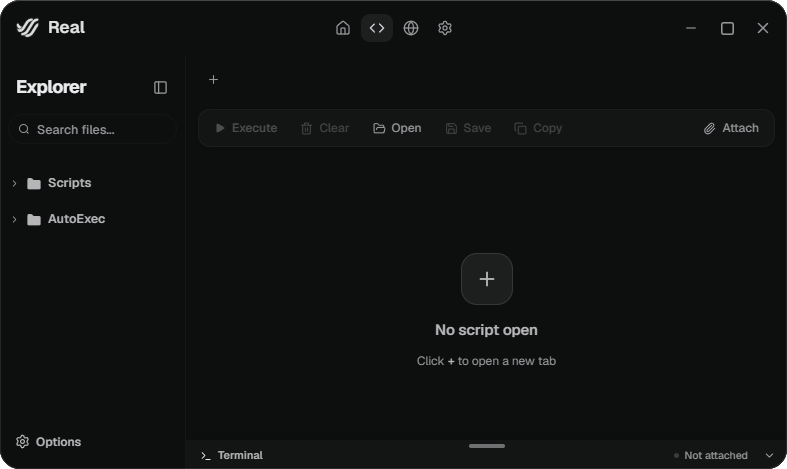Open the code editor view icon
Screen dimensions: 787x469
click(377, 28)
